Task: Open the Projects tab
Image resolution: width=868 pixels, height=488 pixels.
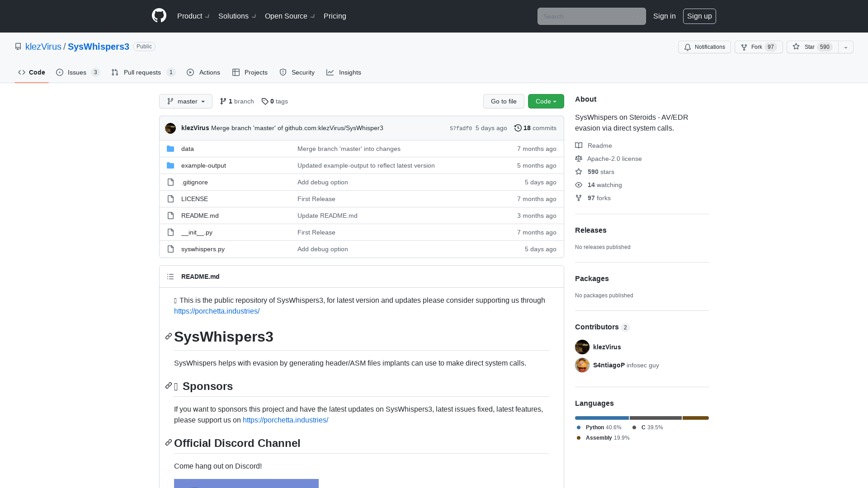Action: [250, 72]
